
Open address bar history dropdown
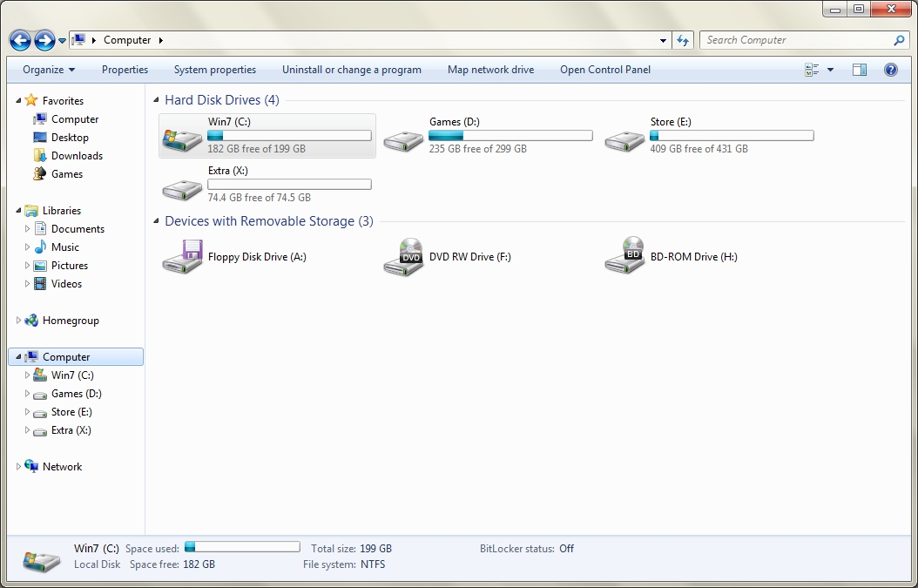[x=663, y=40]
